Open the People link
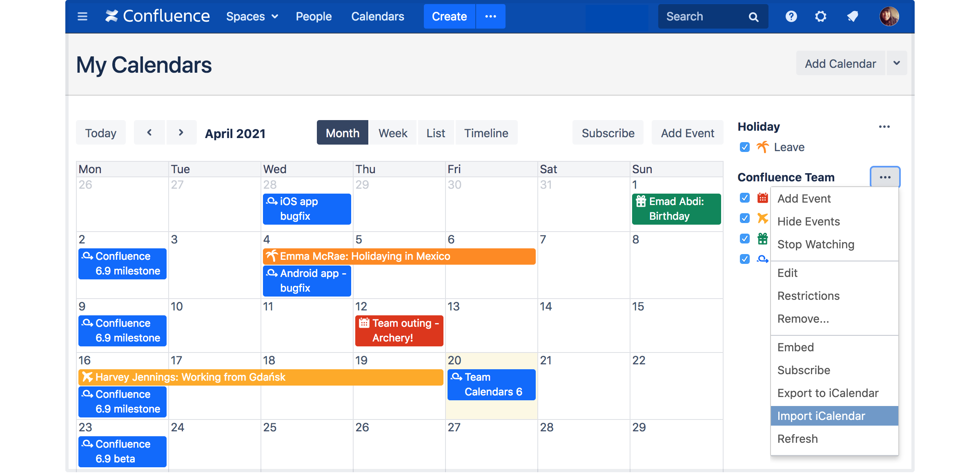This screenshot has height=473, width=980. click(x=314, y=16)
